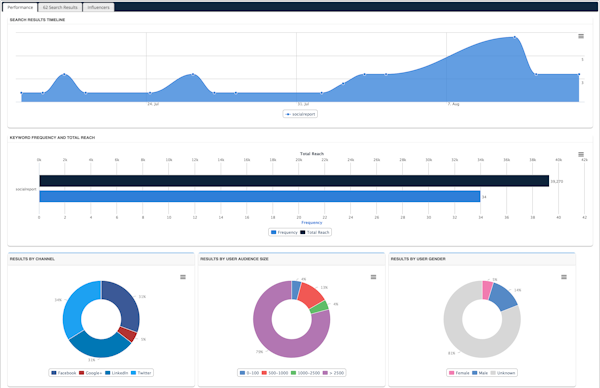The width and height of the screenshot is (600, 388).
Task: Click the 24. Jul timeline axis label
Action: [x=153, y=104]
